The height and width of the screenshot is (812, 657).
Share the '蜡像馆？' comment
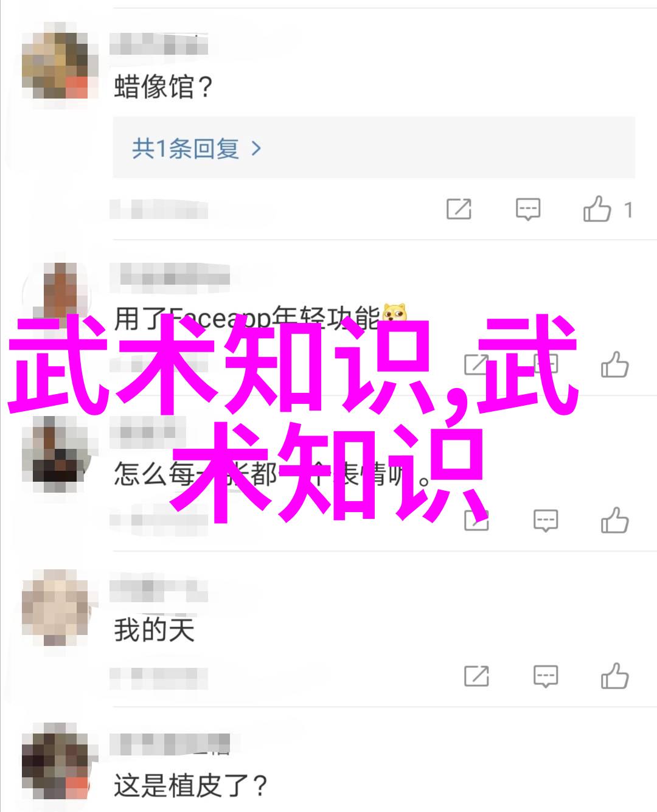[459, 209]
